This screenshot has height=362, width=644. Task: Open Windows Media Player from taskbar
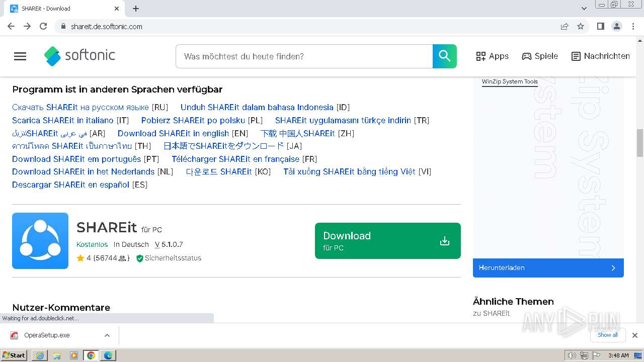pos(74,355)
